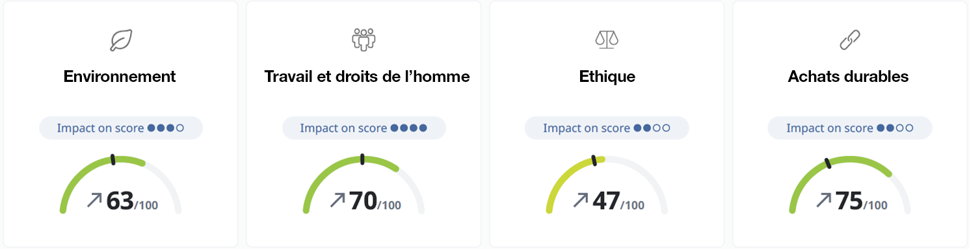Click the trend arrow beside score 63
This screenshot has height=249, width=980.
[x=94, y=200]
